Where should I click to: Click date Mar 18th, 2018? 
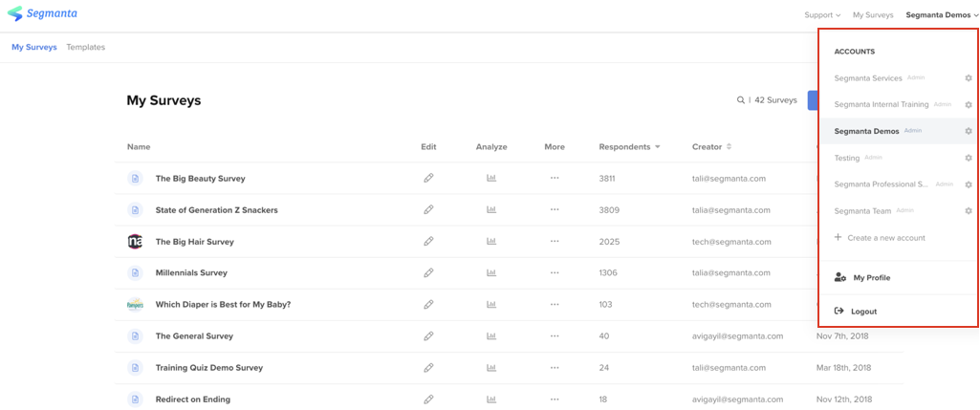tap(843, 368)
